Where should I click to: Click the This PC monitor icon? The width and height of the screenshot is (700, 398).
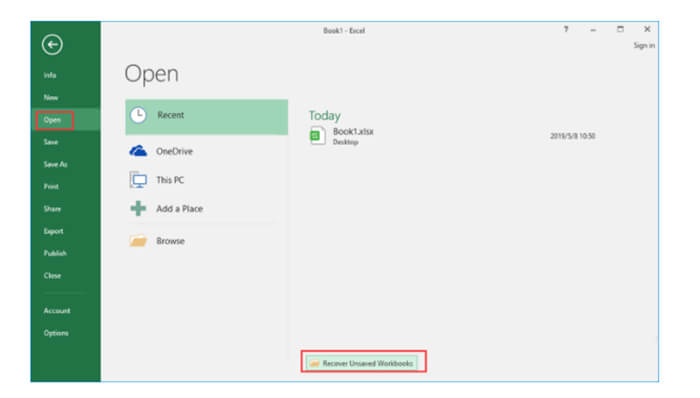138,180
